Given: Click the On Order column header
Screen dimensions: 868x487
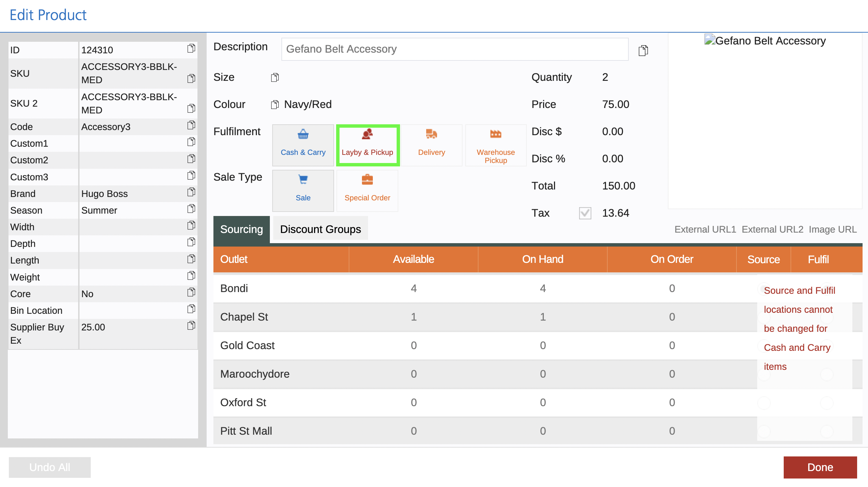Looking at the screenshot, I should tap(672, 259).
